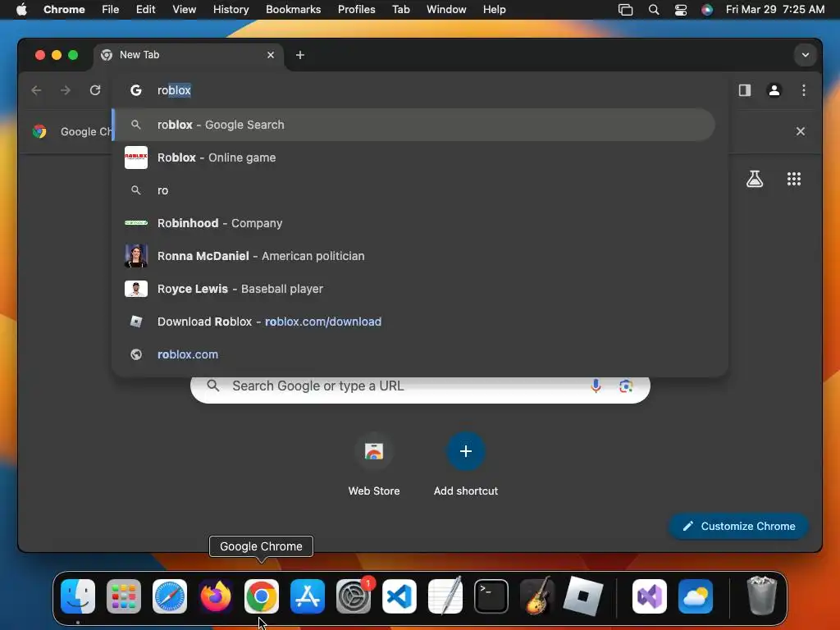Open the File menu
Screen dimensions: 840x630
pyautogui.click(x=111, y=10)
